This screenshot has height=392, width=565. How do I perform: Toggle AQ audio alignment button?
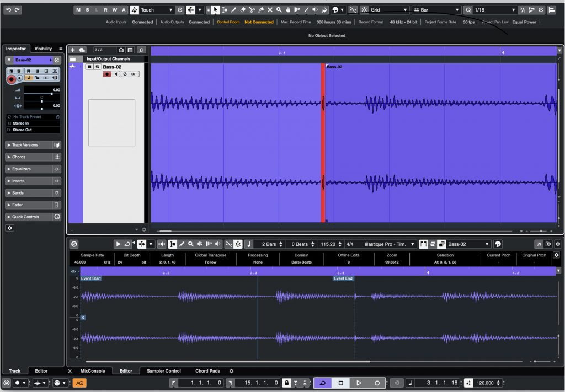tap(79, 383)
